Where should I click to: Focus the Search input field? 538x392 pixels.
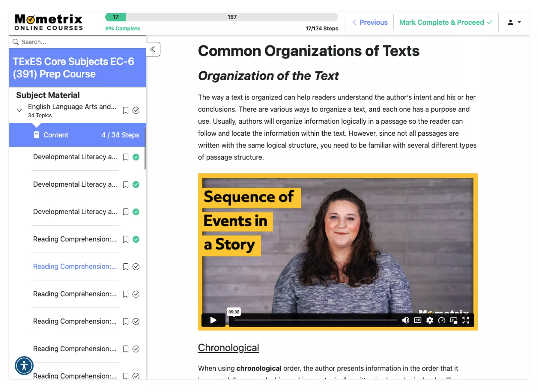pos(78,42)
